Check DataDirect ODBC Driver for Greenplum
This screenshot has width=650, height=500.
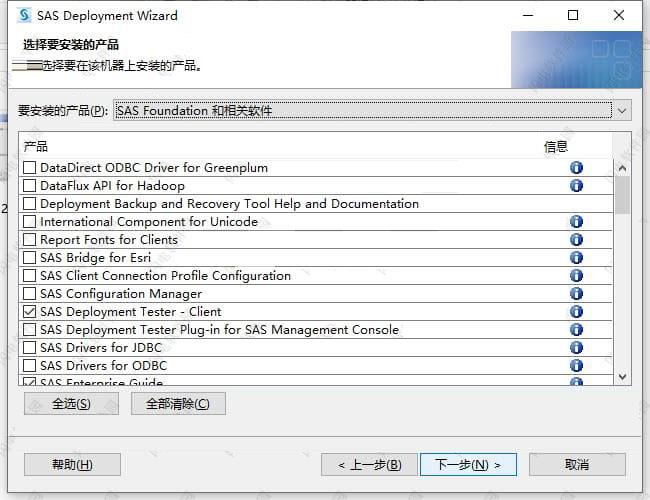[x=29, y=167]
